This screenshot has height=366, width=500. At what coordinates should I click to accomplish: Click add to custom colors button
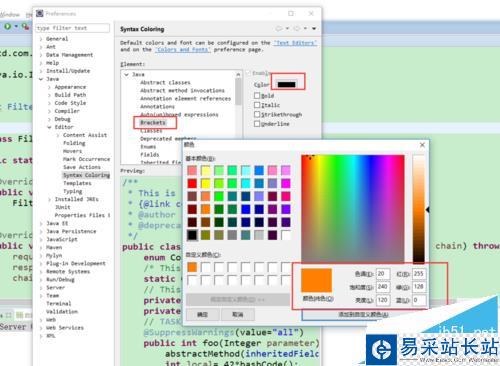363,314
